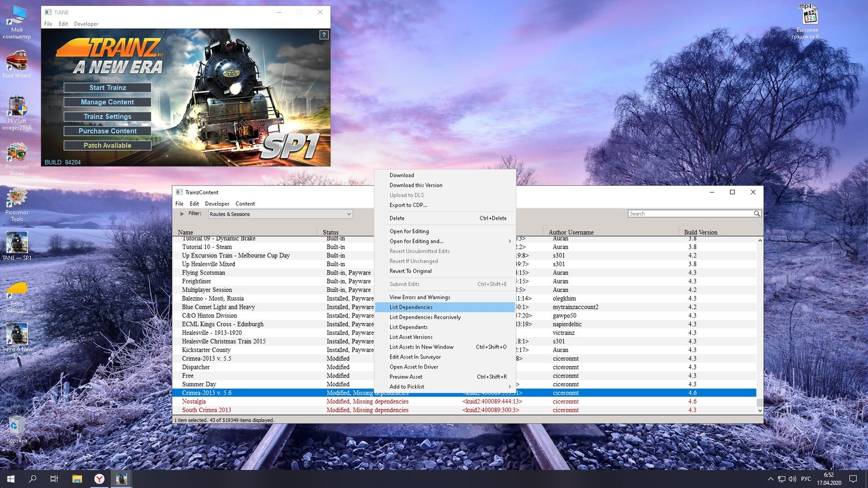Image resolution: width=868 pixels, height=488 pixels.
Task: Select the Nostalgia row
Action: click(x=464, y=401)
